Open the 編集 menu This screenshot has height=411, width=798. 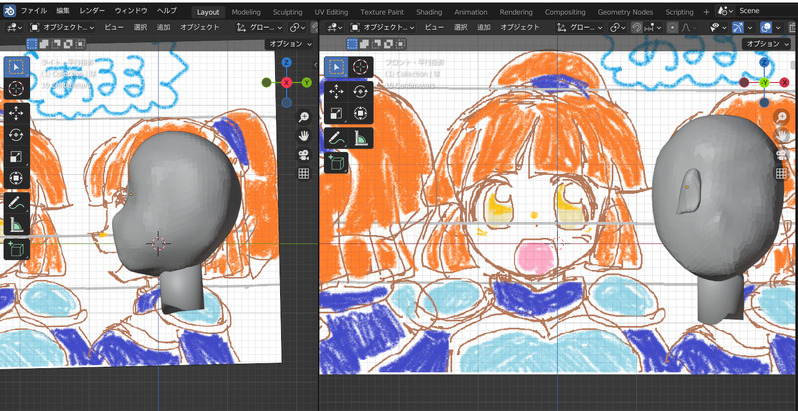[x=63, y=11]
